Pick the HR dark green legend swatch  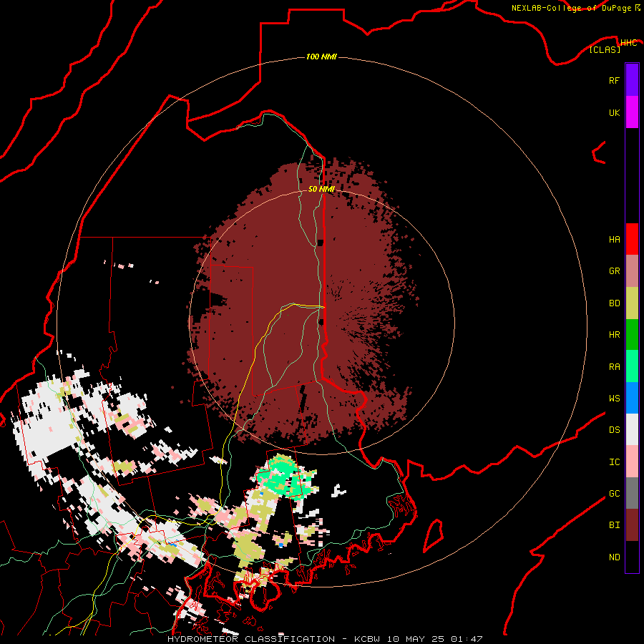point(632,335)
